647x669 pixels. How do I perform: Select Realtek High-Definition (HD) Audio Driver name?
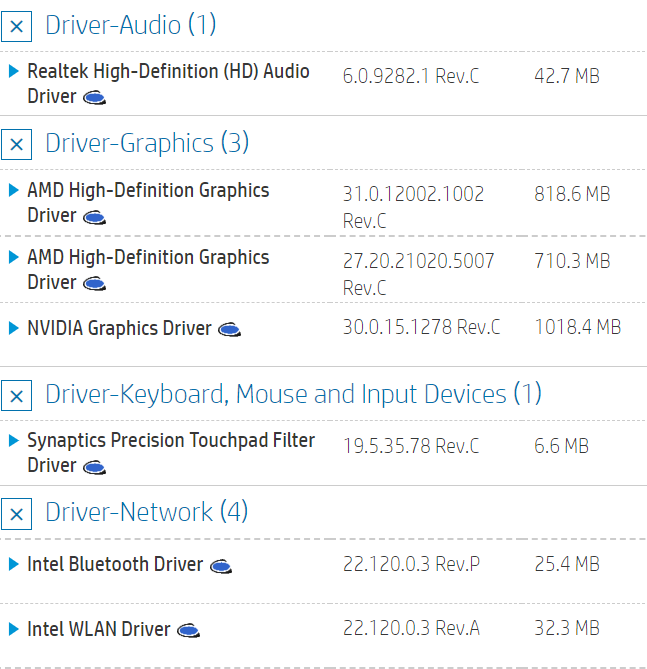[x=169, y=84]
